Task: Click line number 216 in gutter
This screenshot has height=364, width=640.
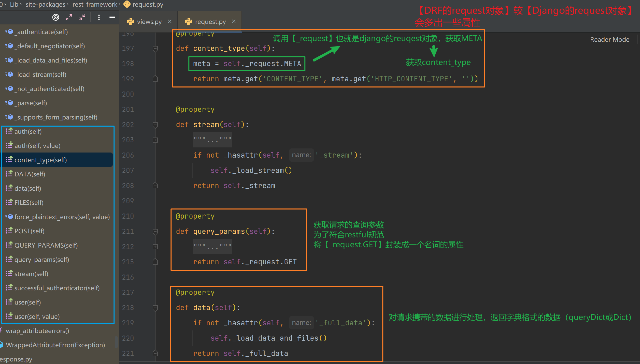Action: (x=128, y=277)
